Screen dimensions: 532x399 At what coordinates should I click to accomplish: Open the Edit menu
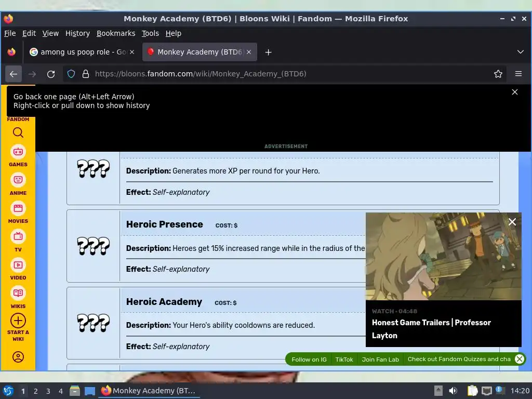(29, 33)
